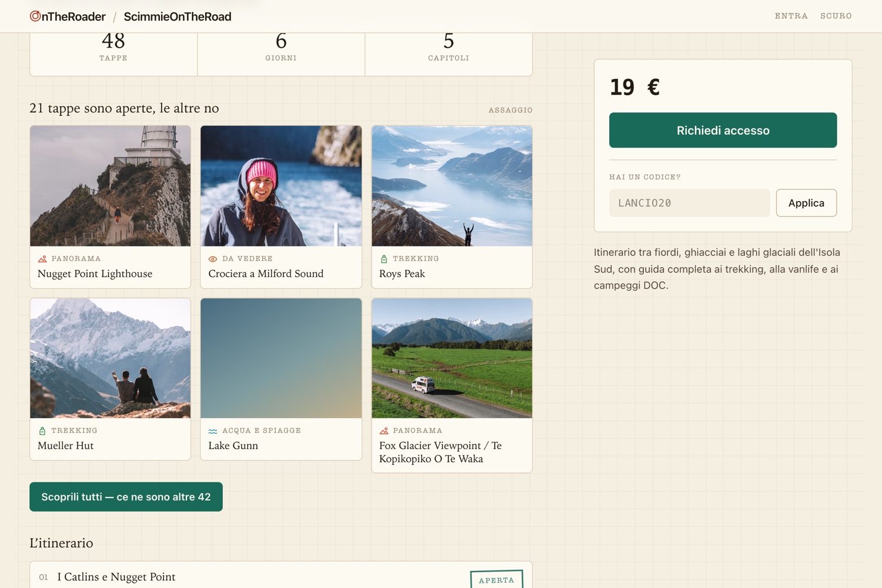The image size is (882, 588).
Task: Open the Nugget Point Lighthouse photo
Action: [111, 186]
